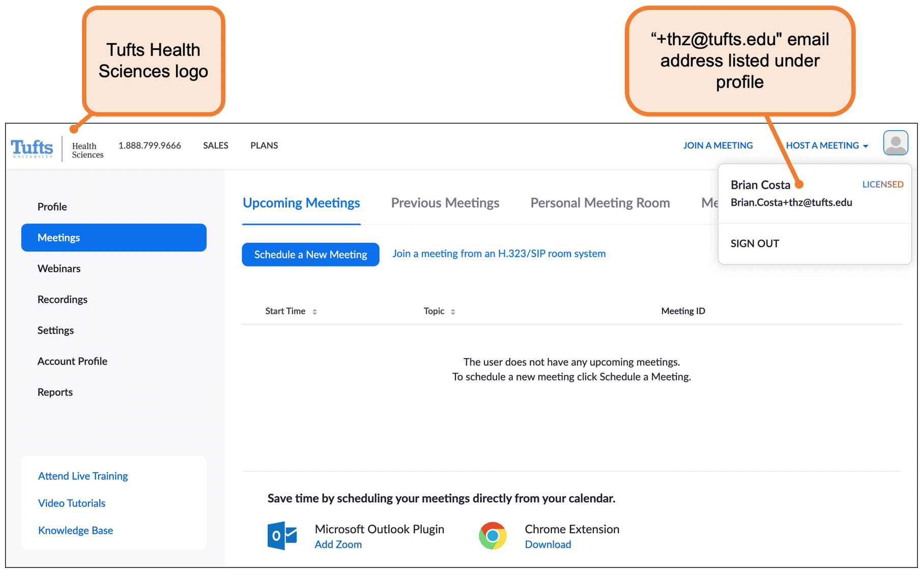The image size is (924, 574).
Task: Click Schedule a New Meeting
Action: coord(310,254)
